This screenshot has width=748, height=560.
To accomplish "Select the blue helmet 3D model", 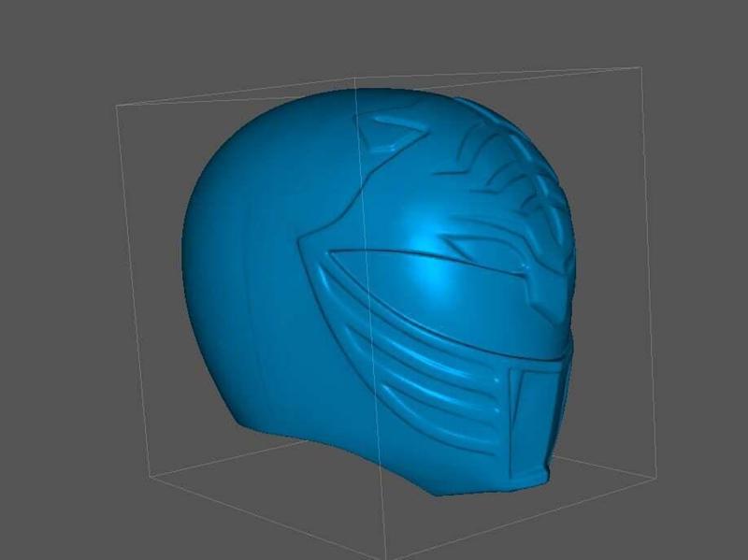I will [379, 292].
